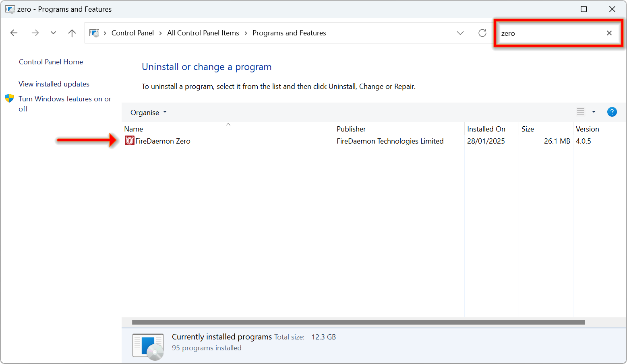This screenshot has width=627, height=364.
Task: Click the window title bar icon
Action: click(x=10, y=9)
